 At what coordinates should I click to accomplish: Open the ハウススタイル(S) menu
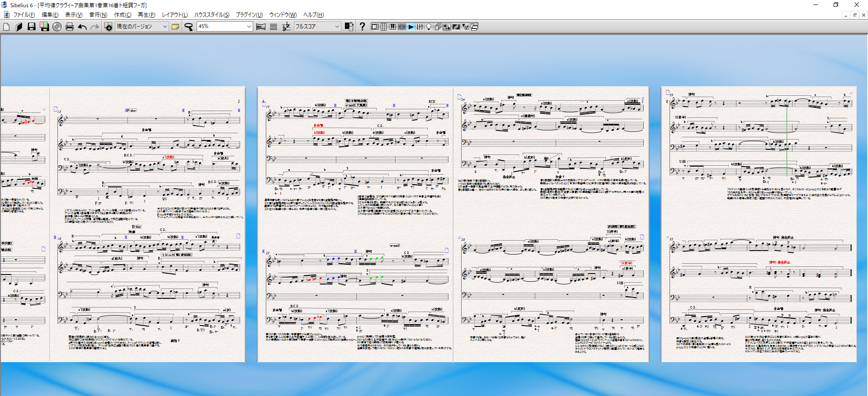tap(212, 15)
